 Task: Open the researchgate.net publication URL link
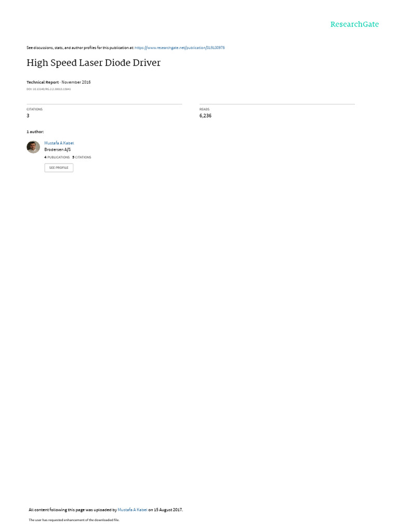click(179, 48)
